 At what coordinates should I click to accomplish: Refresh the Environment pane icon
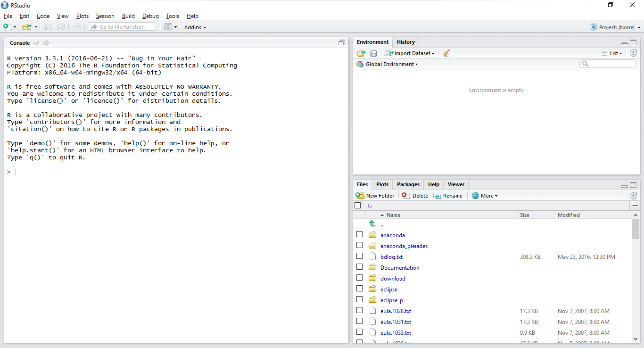pos(634,53)
